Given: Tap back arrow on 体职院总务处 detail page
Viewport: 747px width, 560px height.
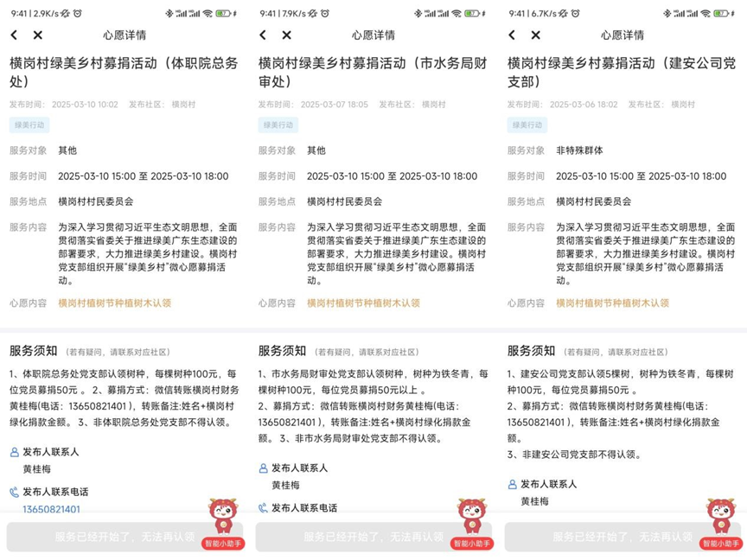Looking at the screenshot, I should pos(14,35).
